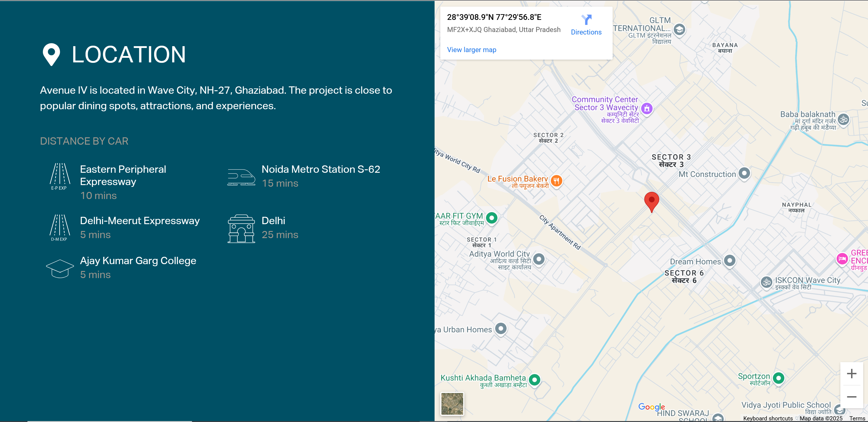Open the Sportzon green marker
The image size is (868, 422).
pyautogui.click(x=778, y=378)
